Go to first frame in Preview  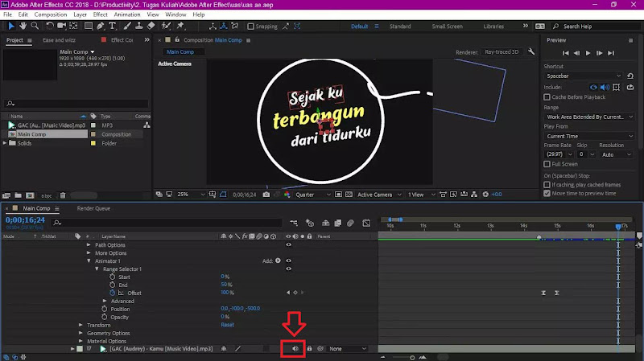[566, 53]
